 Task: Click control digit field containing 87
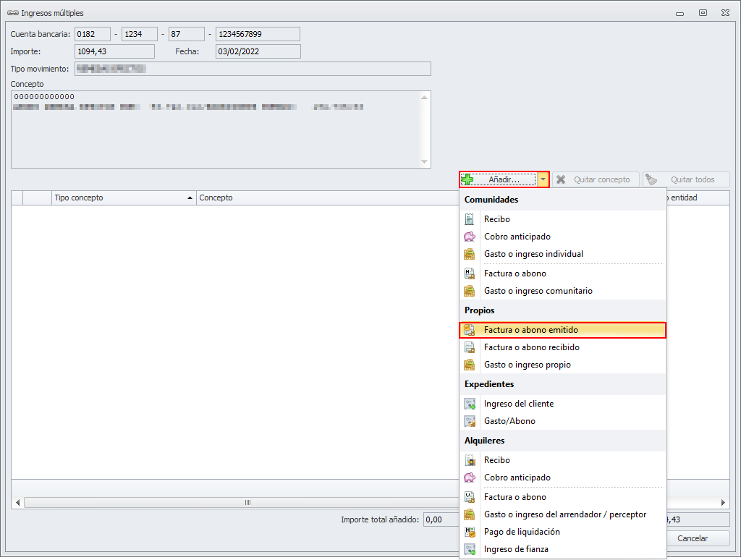[186, 34]
